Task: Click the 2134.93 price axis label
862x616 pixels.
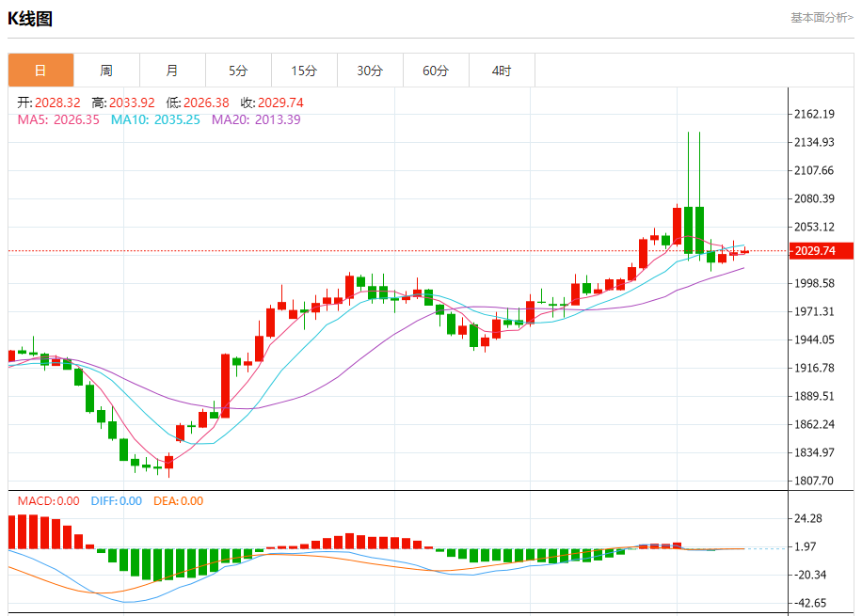Action: (x=814, y=142)
